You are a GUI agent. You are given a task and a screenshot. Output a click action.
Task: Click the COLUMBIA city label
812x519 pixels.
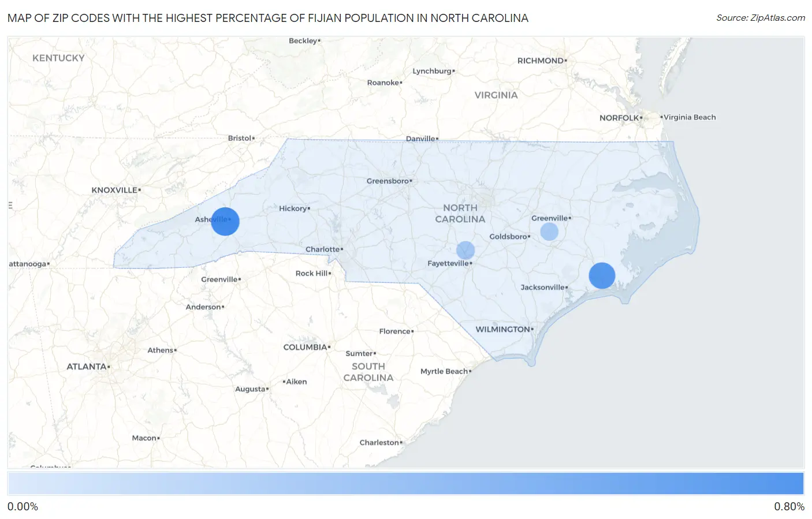pos(305,347)
